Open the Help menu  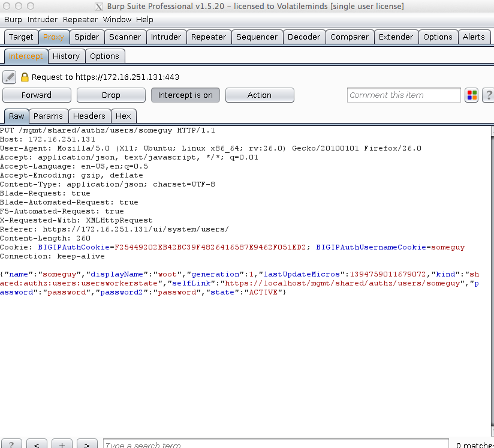(144, 20)
